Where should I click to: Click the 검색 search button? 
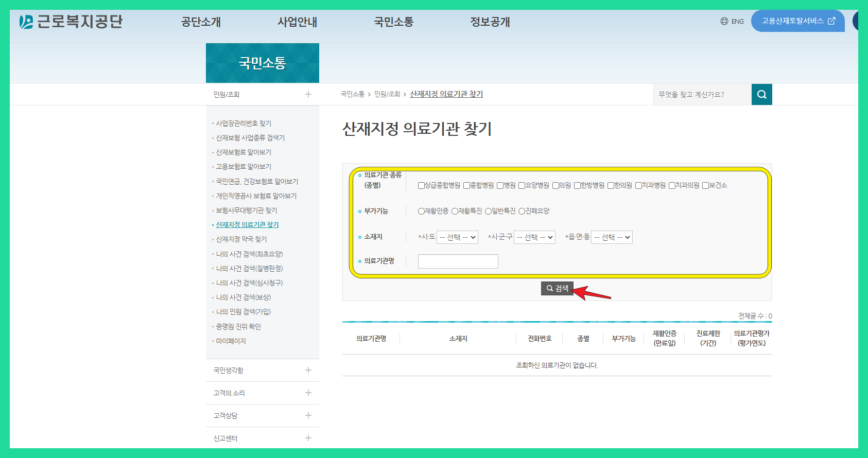[x=557, y=288]
